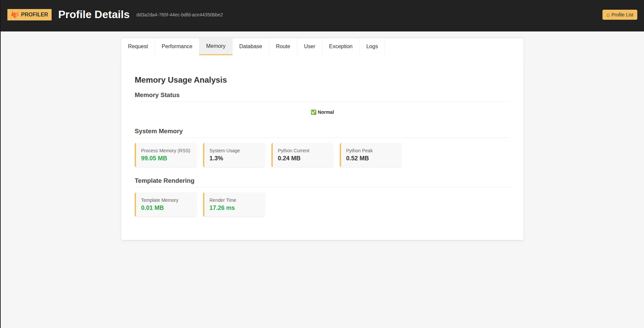Click the Template Memory card label

[x=159, y=200]
